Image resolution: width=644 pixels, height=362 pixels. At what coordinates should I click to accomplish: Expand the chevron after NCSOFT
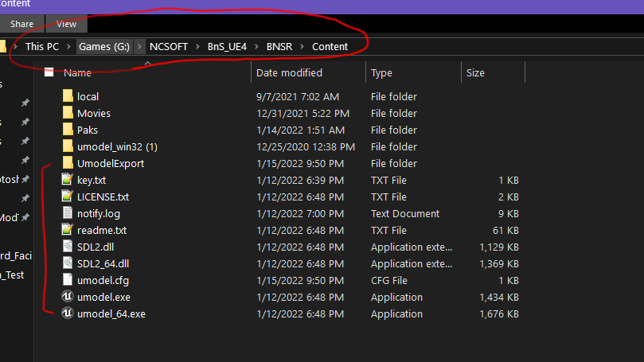click(197, 46)
